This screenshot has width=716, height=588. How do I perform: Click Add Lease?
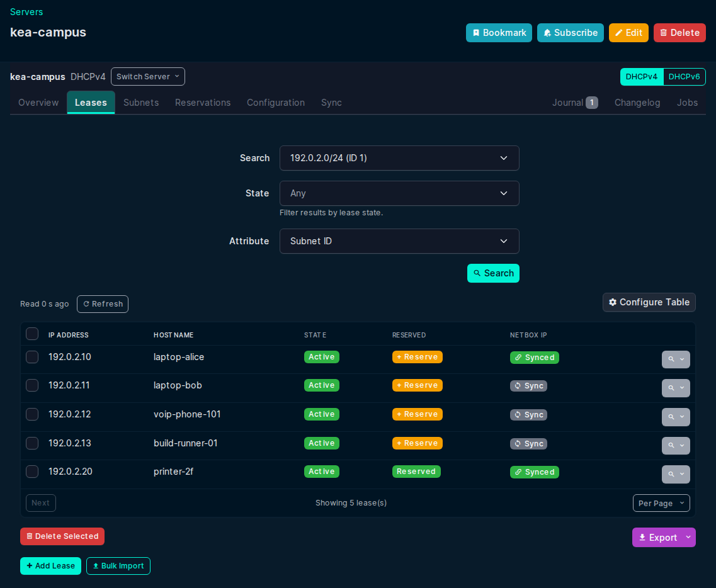coord(50,566)
